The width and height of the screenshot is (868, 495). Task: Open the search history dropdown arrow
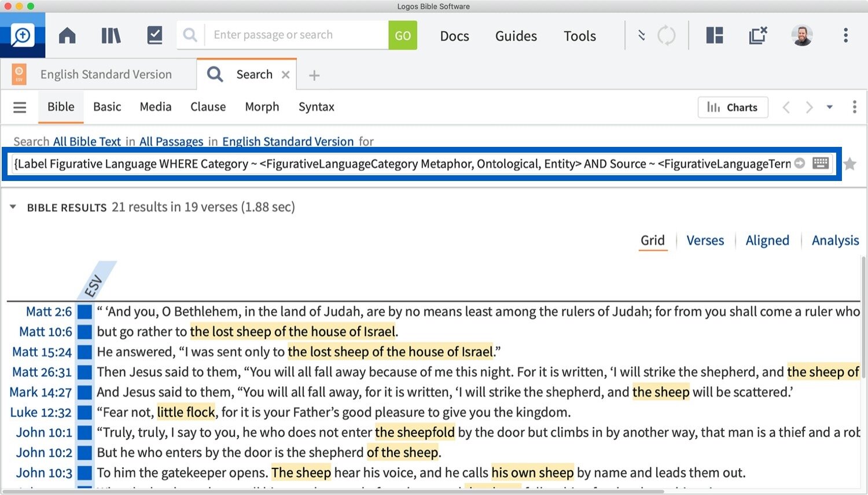830,107
